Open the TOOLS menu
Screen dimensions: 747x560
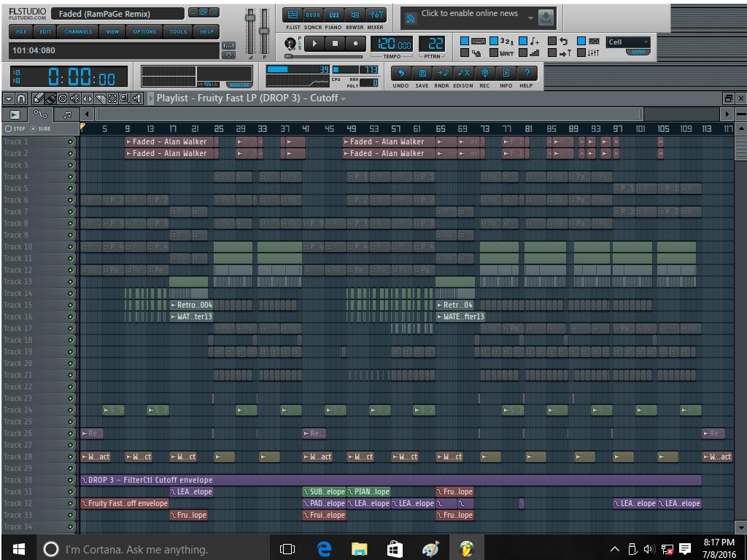178,31
